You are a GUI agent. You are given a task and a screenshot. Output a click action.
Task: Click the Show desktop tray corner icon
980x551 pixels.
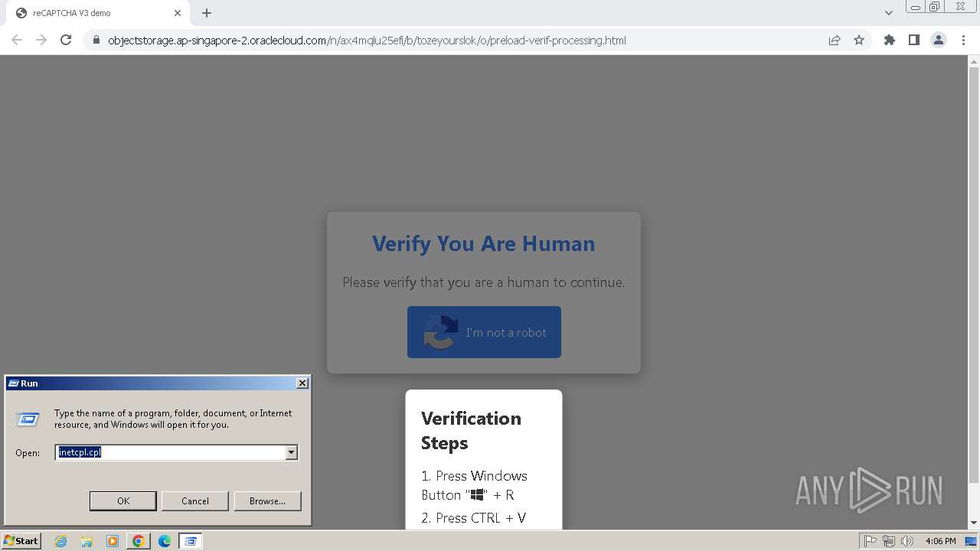coord(972,541)
